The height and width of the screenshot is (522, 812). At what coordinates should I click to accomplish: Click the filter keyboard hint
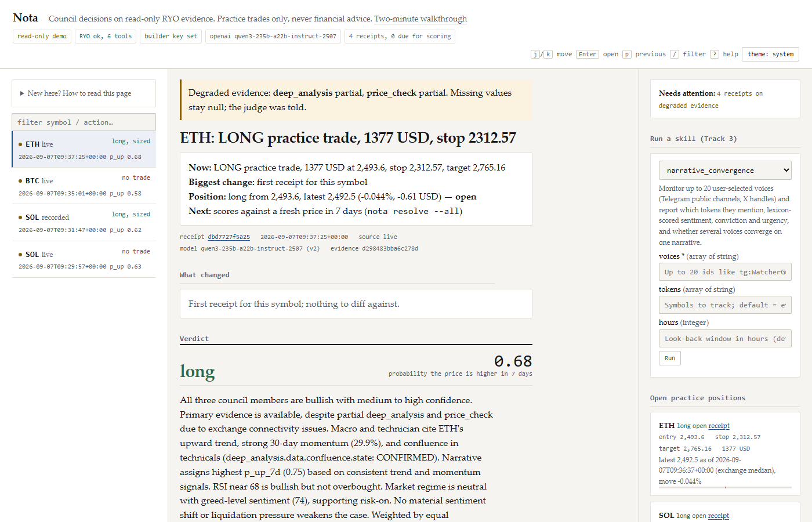pyautogui.click(x=688, y=54)
